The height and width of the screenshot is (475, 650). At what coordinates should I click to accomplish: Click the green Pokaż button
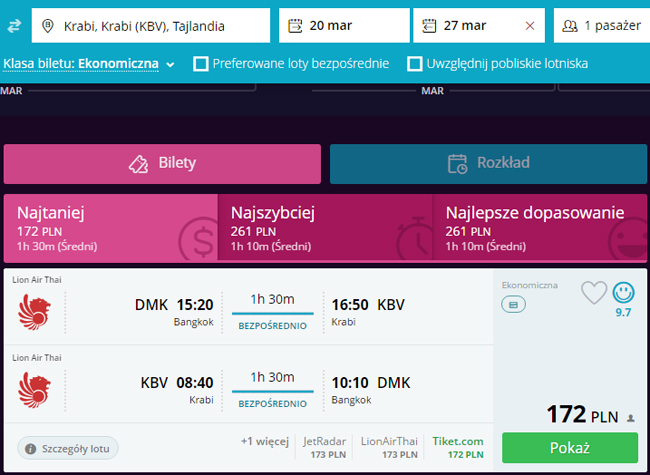pyautogui.click(x=570, y=448)
